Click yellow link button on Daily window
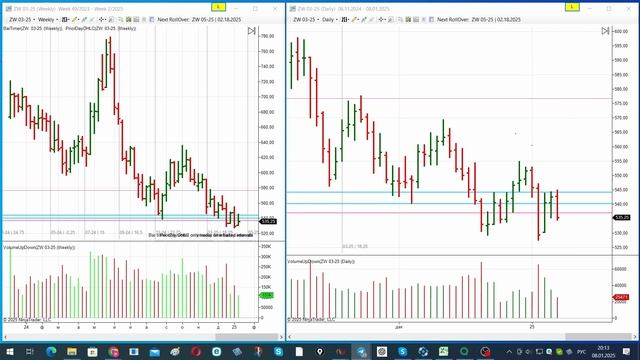This screenshot has width=640, height=360. tap(572, 7)
